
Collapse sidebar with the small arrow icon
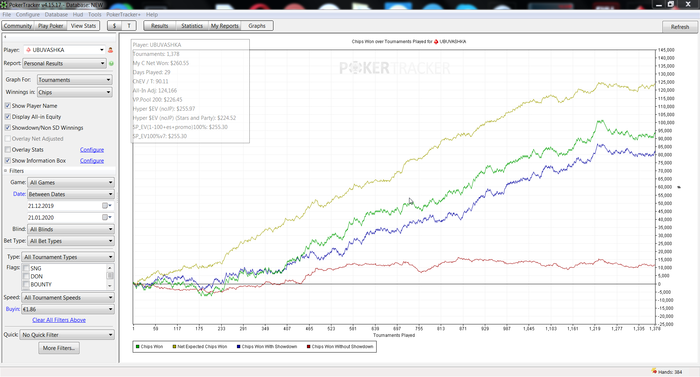coord(5,37)
